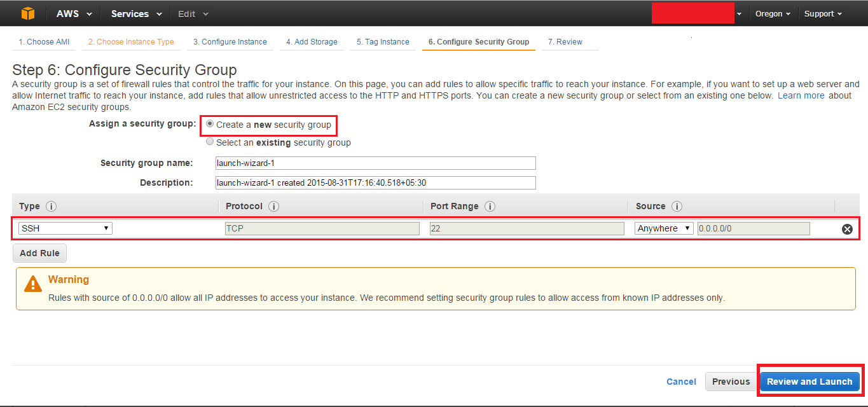
Task: Cancel the launch wizard
Action: [681, 382]
